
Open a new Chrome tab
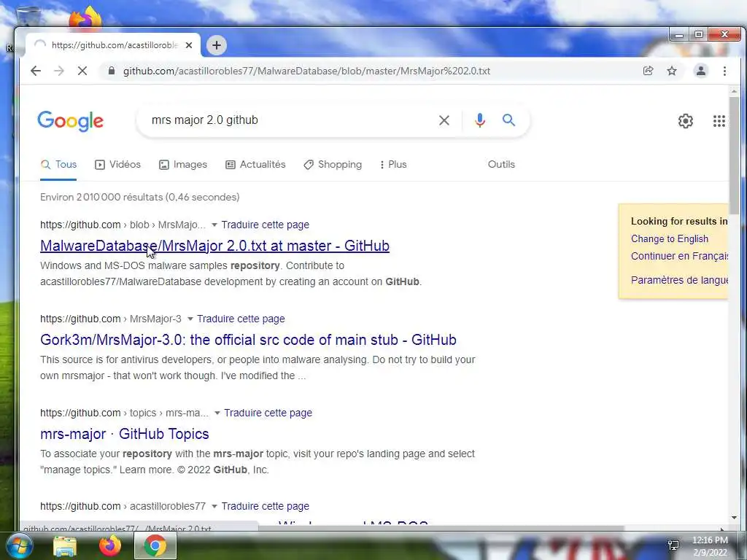point(217,45)
